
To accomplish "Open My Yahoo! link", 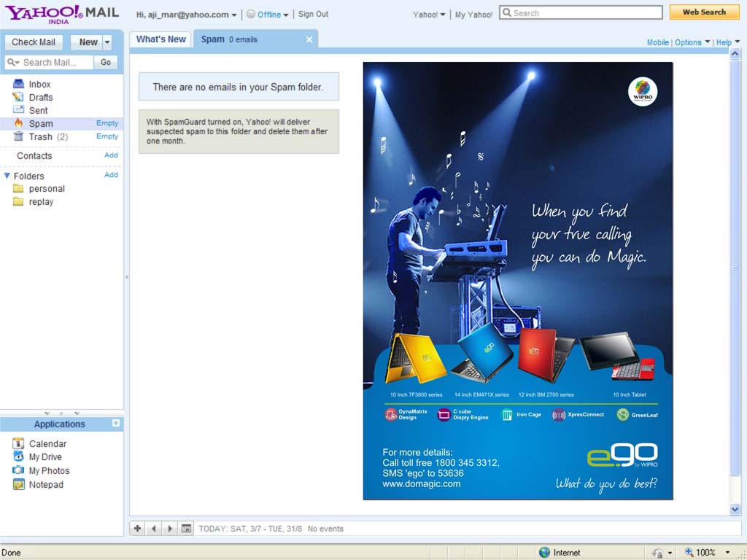I will [473, 15].
